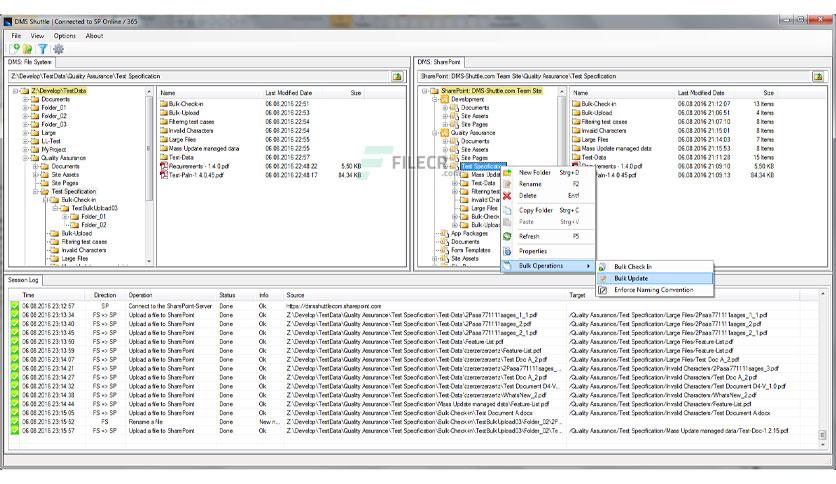Click the green check icon of the Rename a file log row
Viewport: 836px width, 484px height.
[14, 422]
